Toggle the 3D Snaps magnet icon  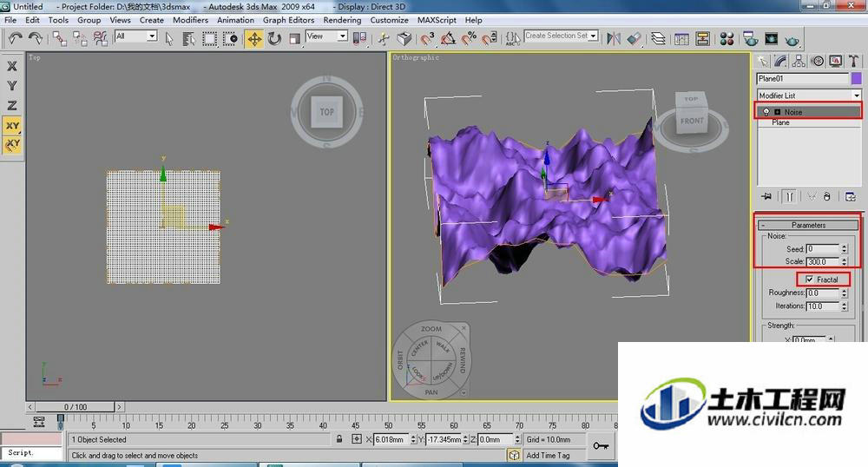[427, 38]
